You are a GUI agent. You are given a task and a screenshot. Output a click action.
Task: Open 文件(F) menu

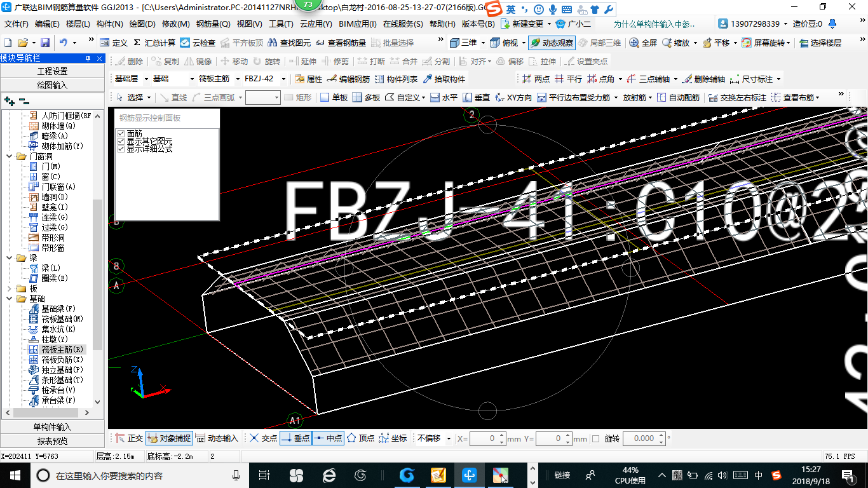[x=17, y=24]
